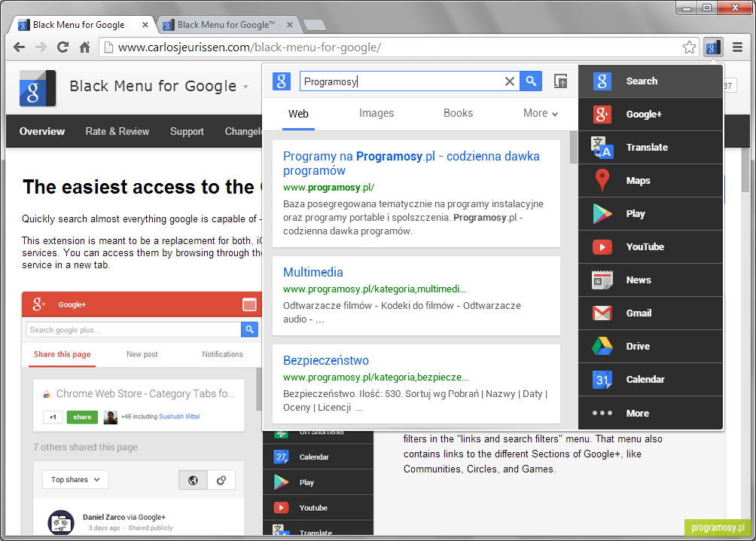756x541 pixels.
Task: Open Sushubh Mittal's profile link
Action: coord(179,417)
